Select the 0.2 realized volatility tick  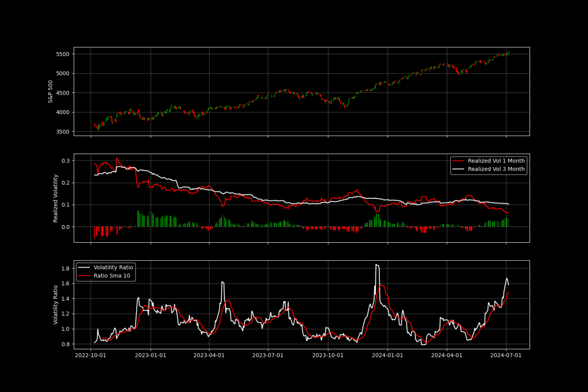click(66, 183)
